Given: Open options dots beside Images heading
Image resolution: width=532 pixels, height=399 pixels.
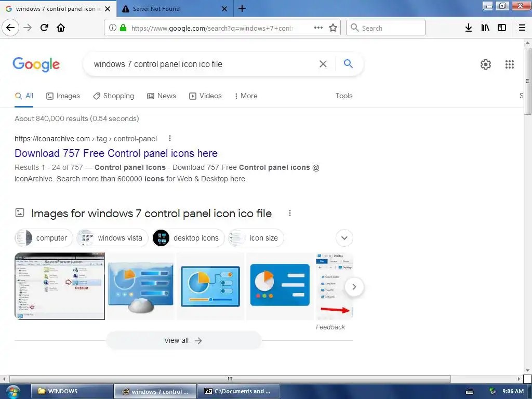Looking at the screenshot, I should (289, 213).
